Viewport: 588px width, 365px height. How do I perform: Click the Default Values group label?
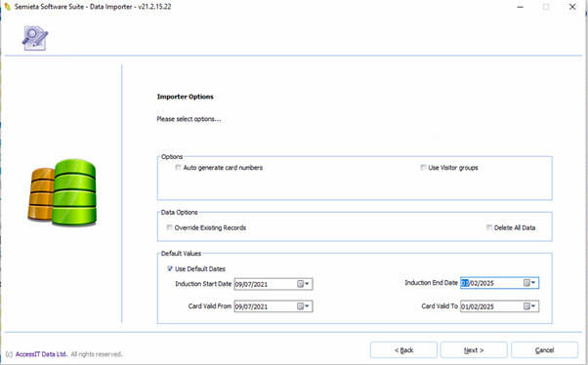click(181, 254)
